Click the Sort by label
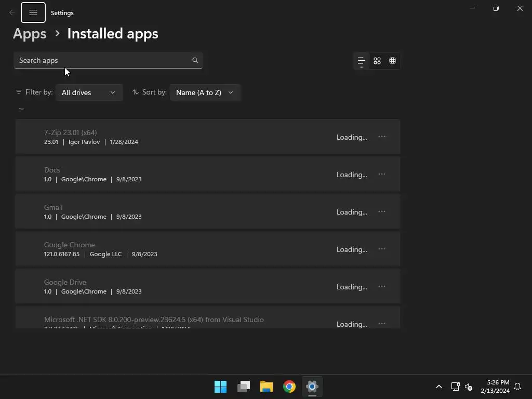This screenshot has height=399, width=532. point(154,92)
